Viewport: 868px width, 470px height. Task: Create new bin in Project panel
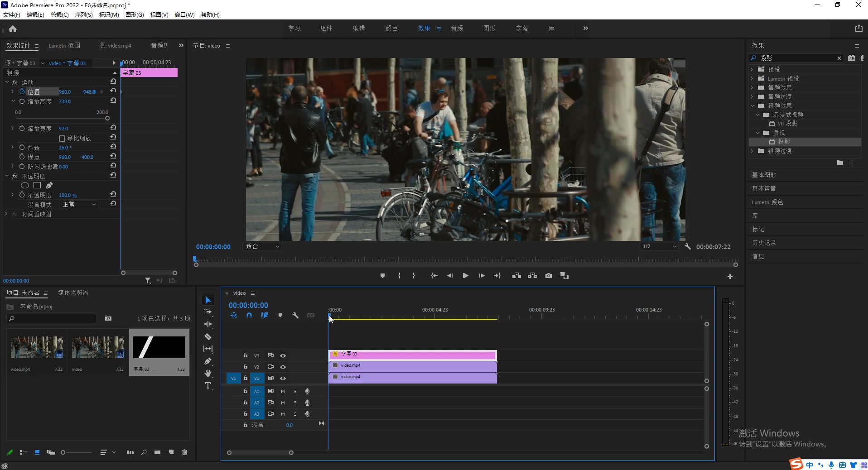(157, 452)
